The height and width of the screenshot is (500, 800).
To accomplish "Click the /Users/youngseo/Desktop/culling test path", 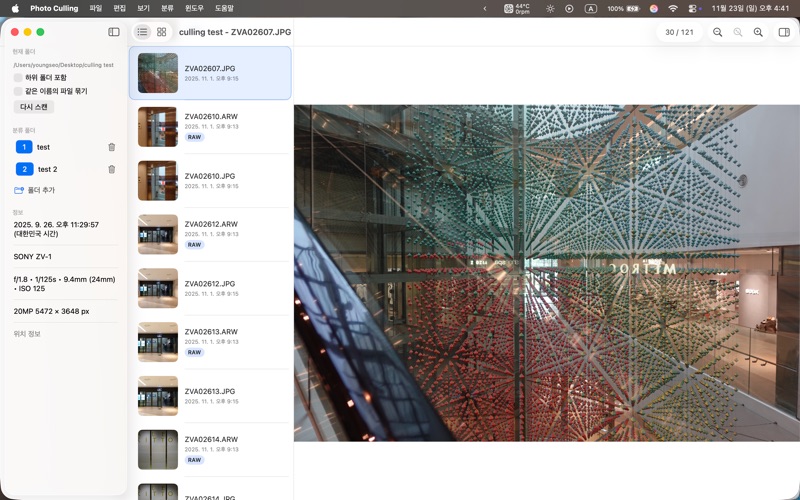I will 64,65.
